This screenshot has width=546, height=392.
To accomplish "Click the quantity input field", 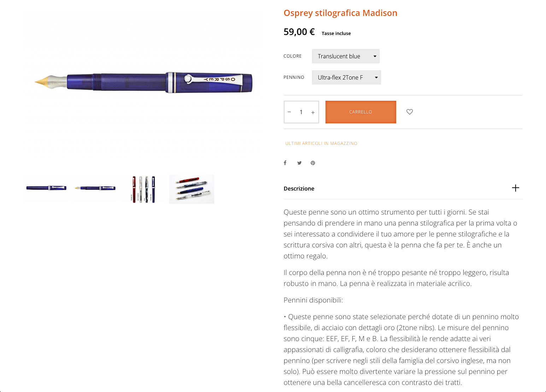I will (301, 112).
